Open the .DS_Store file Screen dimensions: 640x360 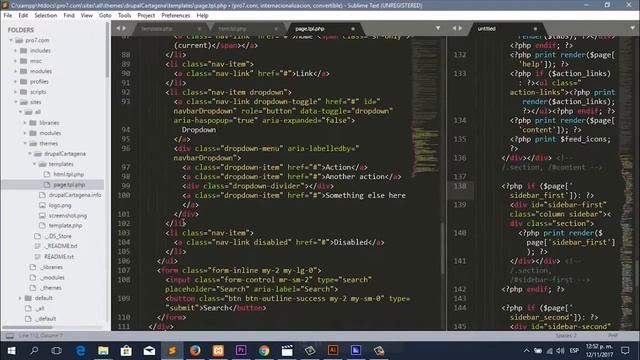pyautogui.click(x=58, y=236)
